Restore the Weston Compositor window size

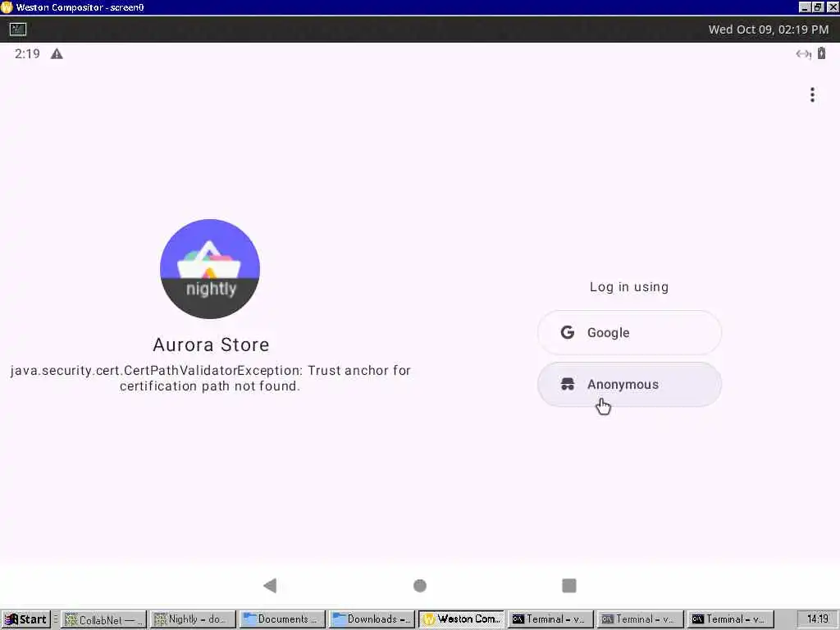(818, 7)
